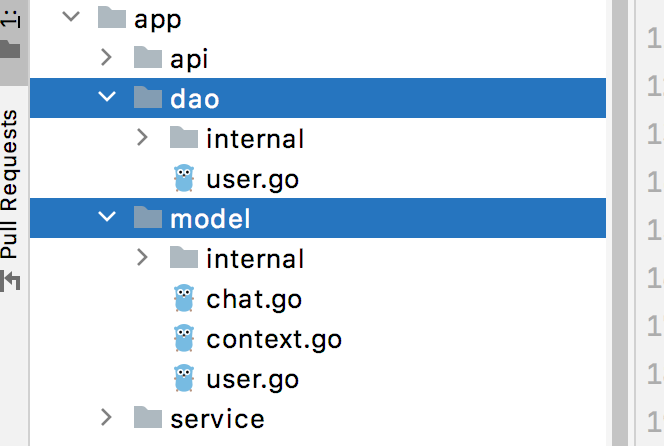Click the service folder icon

148,417
